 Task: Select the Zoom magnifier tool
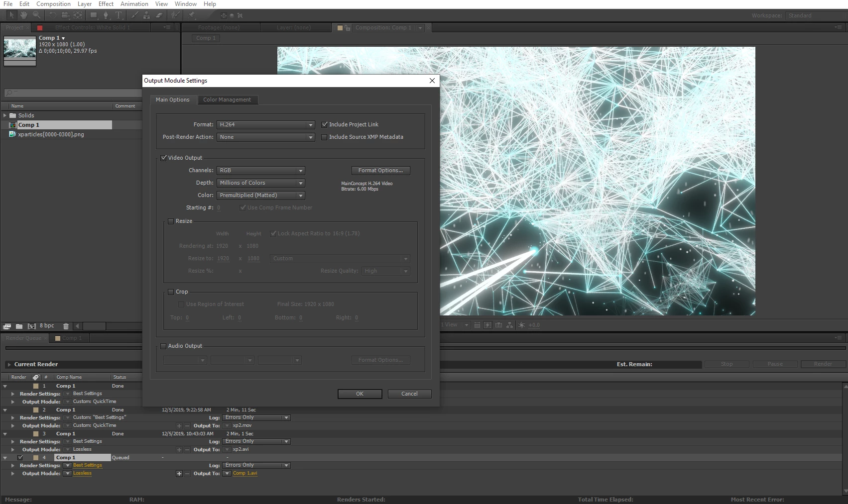click(x=36, y=15)
